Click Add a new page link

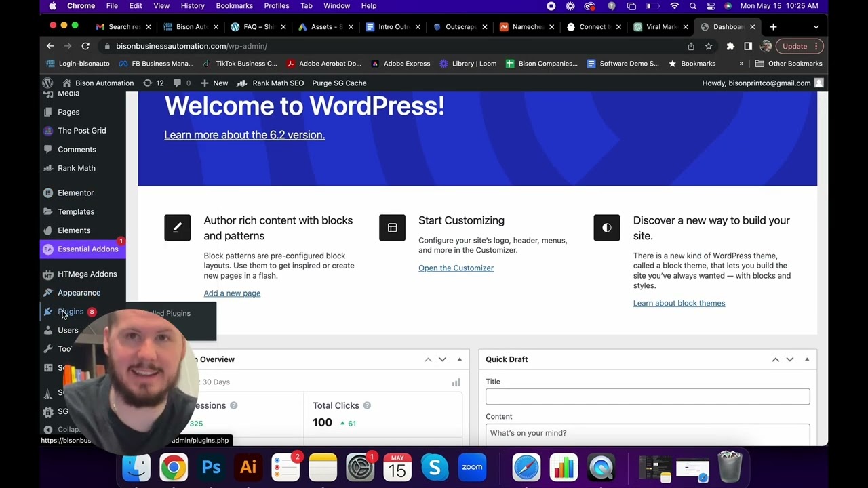point(232,293)
